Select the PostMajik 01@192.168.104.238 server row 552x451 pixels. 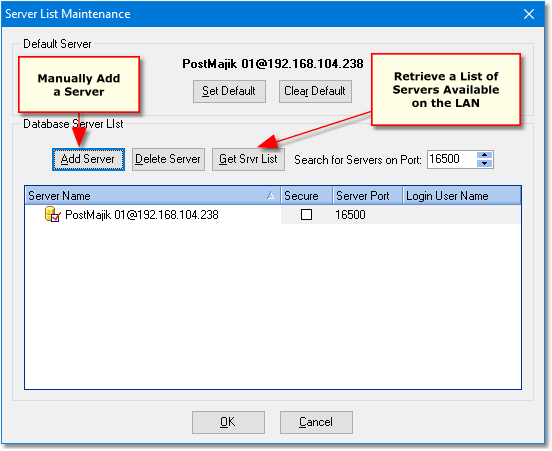tap(273, 214)
